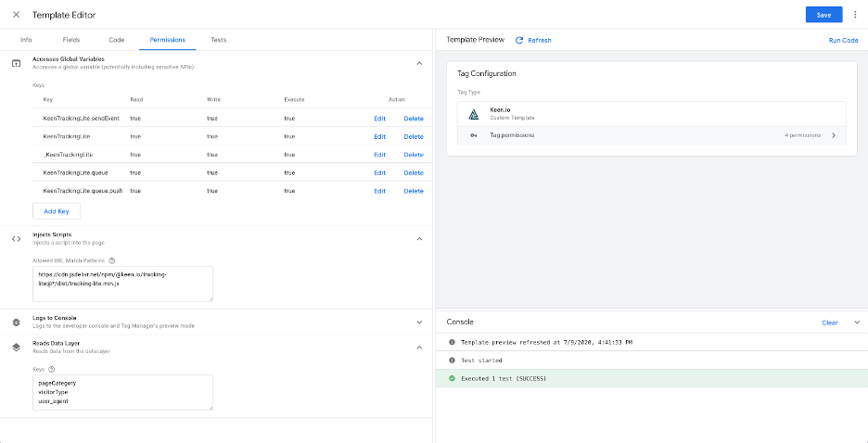The height and width of the screenshot is (443, 868).
Task: Collapse the Console panel chevron
Action: (x=856, y=322)
